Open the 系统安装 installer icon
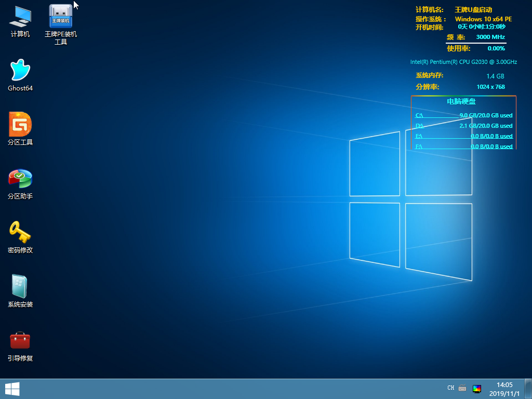The width and height of the screenshot is (532, 399). click(x=20, y=291)
